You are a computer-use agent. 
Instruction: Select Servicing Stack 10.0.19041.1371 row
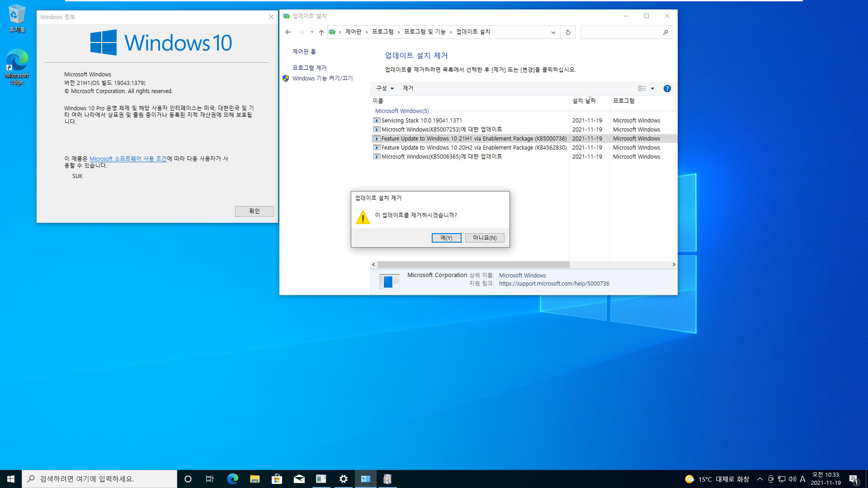(524, 121)
